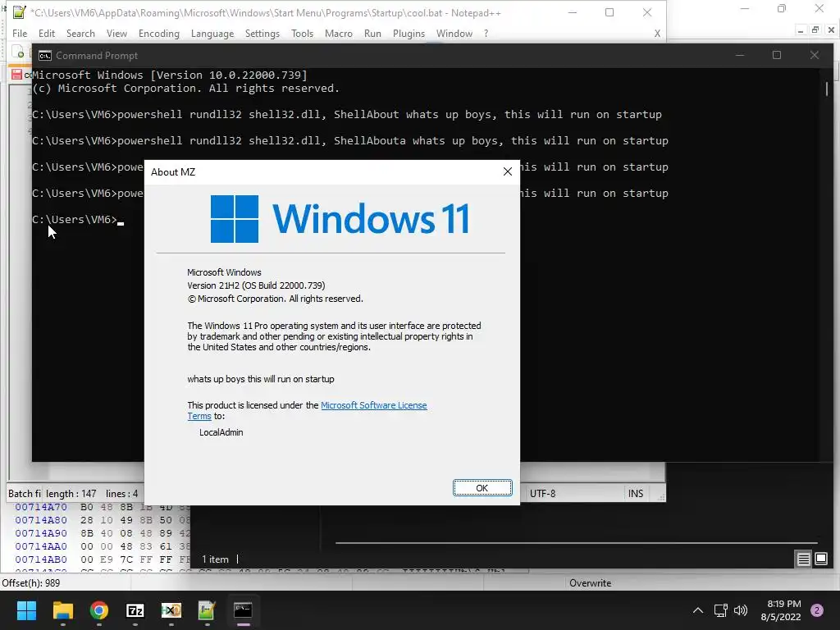Click the Version 21H2 build text

point(256,285)
